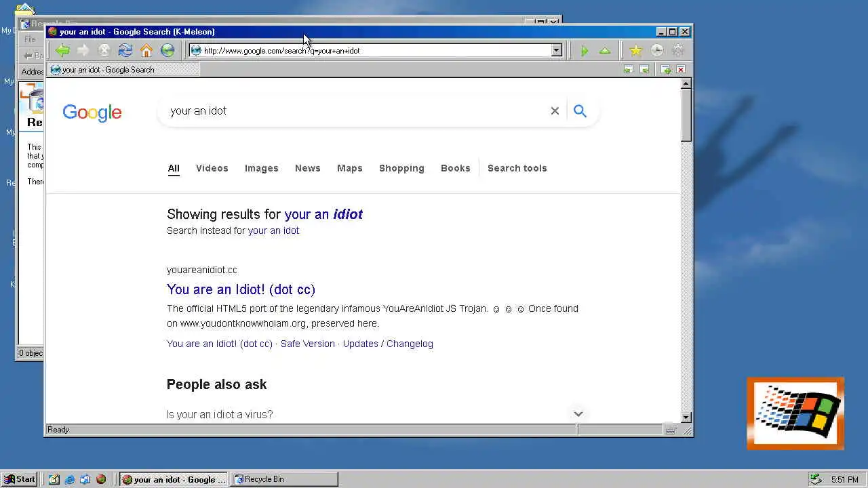Switch to the Books tab

click(x=456, y=168)
